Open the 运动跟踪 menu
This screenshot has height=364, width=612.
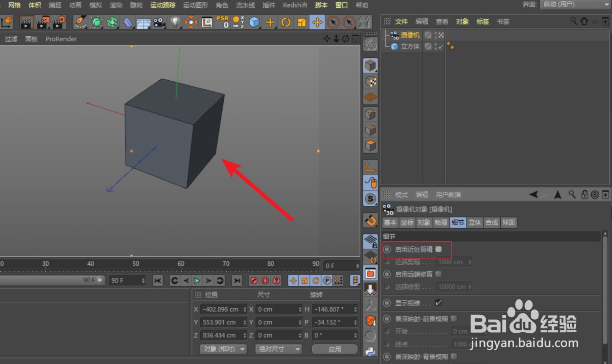[163, 5]
